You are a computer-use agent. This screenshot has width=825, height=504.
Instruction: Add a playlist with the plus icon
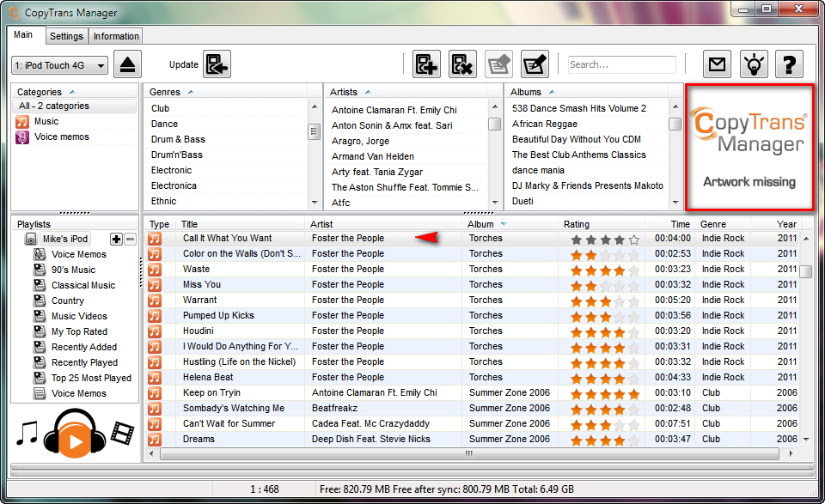tap(116, 240)
